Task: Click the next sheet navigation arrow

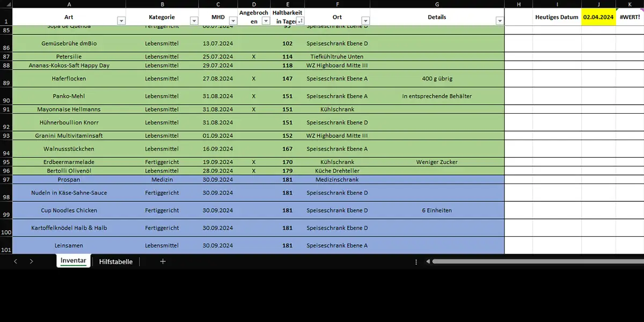Action: (32, 261)
